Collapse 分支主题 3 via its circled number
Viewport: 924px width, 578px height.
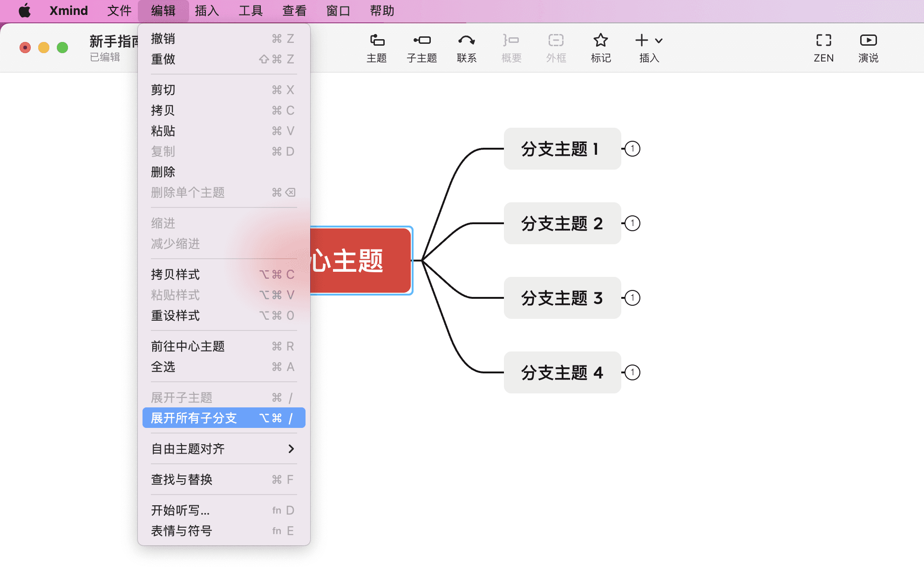(x=632, y=297)
